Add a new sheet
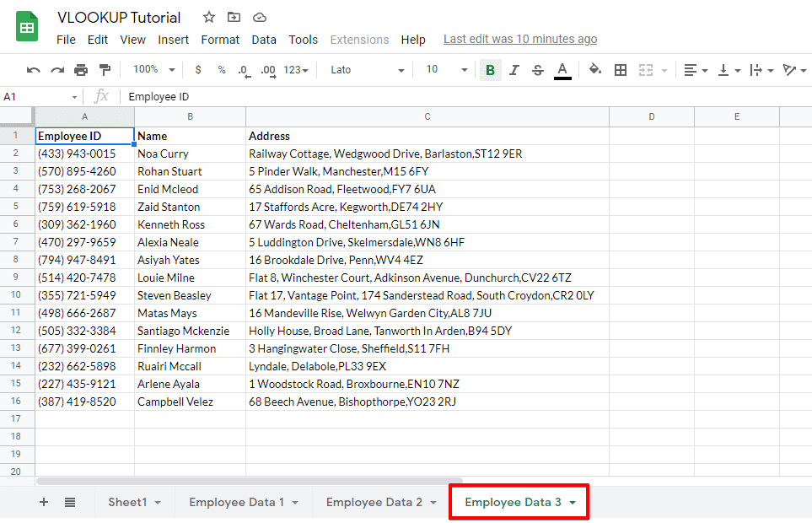Image resolution: width=812 pixels, height=523 pixels. click(x=44, y=502)
